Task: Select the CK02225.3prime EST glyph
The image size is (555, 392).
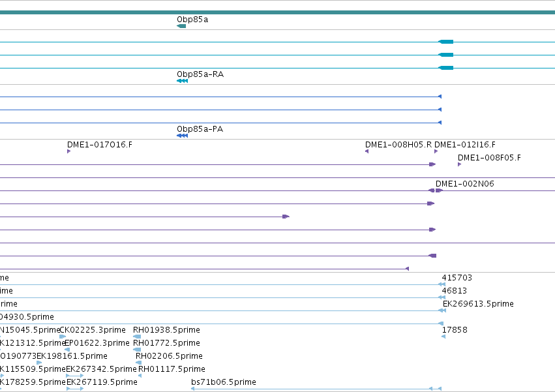Action: (63, 337)
